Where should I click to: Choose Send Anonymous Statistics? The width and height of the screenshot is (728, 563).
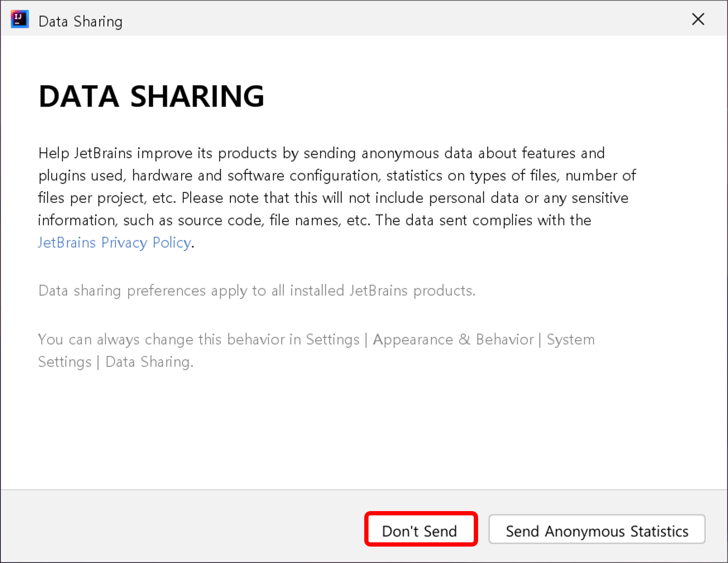(597, 529)
